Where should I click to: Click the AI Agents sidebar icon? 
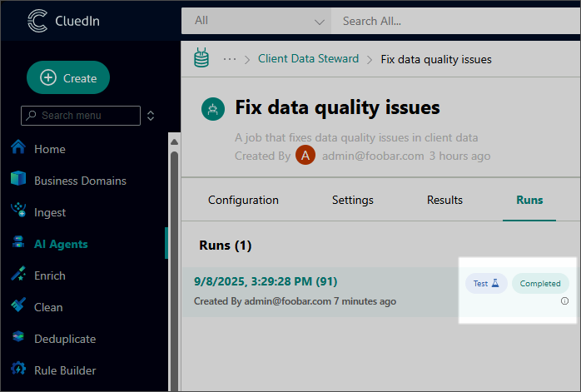[18, 244]
